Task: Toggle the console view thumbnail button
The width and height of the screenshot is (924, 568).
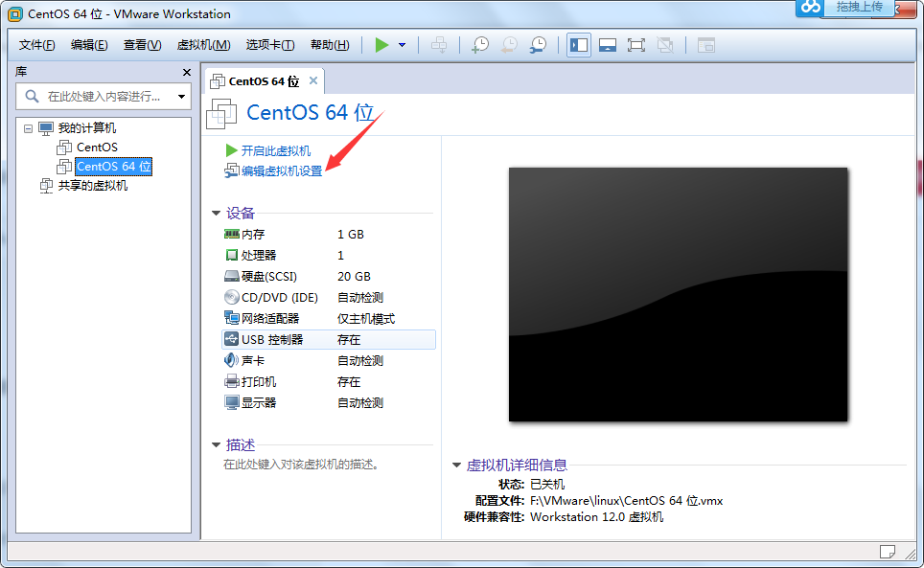Action: (608, 44)
